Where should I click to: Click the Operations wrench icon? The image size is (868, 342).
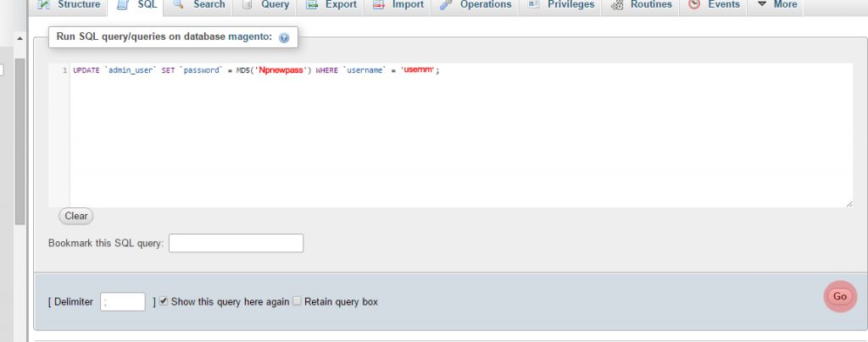(x=446, y=5)
